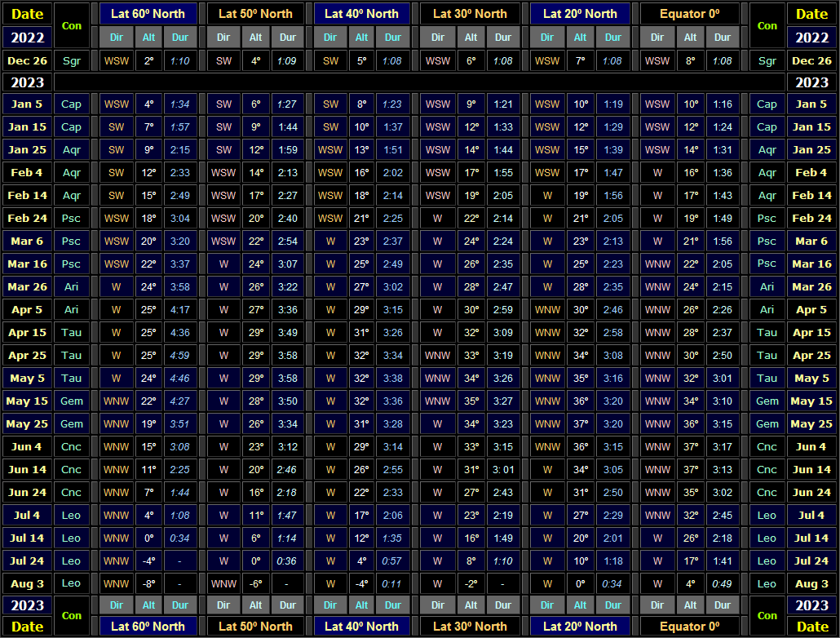Select the 37° altitude in Lat 20° May 25 row
Image resolution: width=840 pixels, height=638 pixels.
point(580,423)
